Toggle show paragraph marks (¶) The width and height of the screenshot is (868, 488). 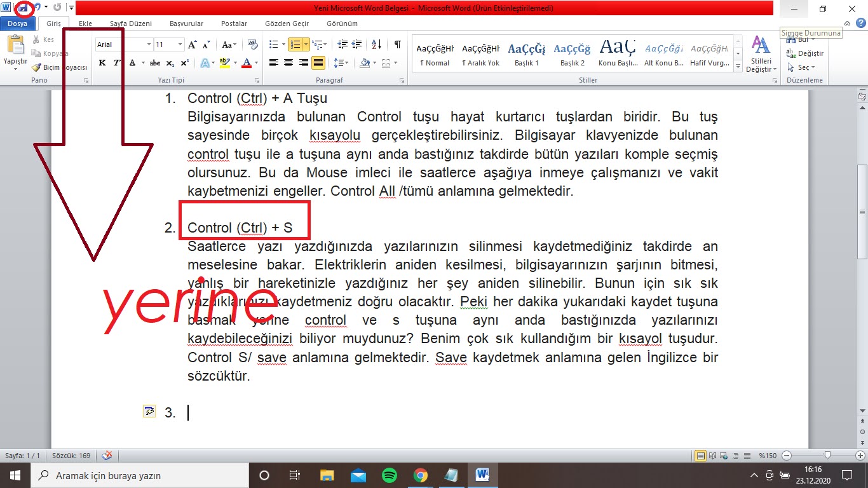pyautogui.click(x=397, y=44)
